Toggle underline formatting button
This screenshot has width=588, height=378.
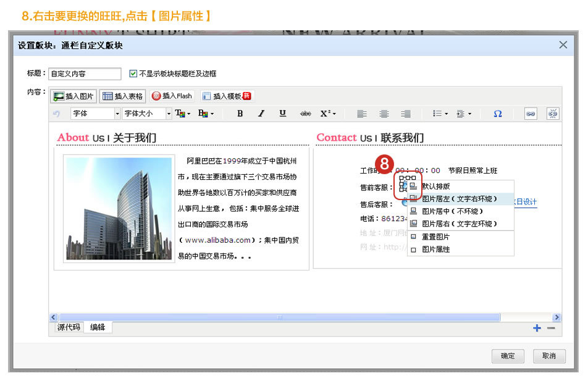(x=283, y=114)
